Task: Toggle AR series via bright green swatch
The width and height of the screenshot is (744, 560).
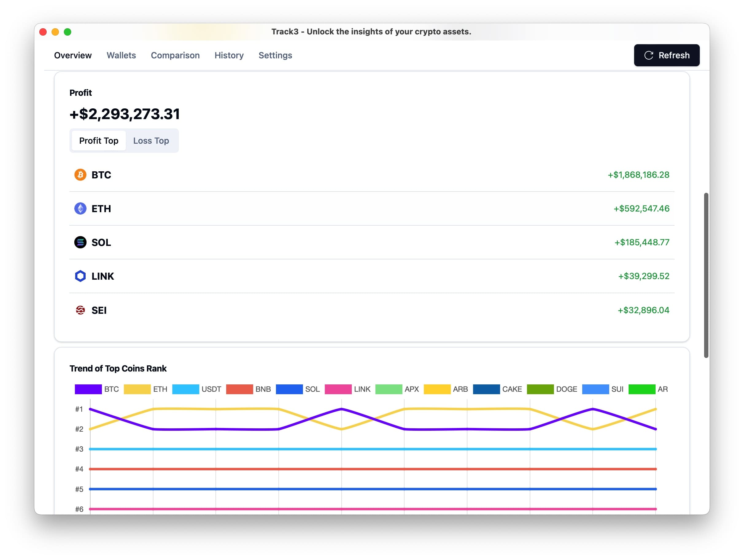Action: point(642,389)
